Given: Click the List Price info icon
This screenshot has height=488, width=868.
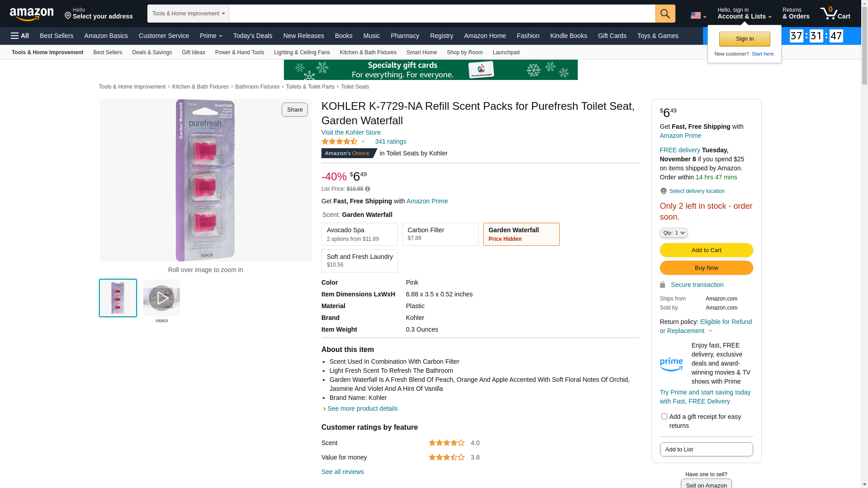Looking at the screenshot, I should 368,189.
